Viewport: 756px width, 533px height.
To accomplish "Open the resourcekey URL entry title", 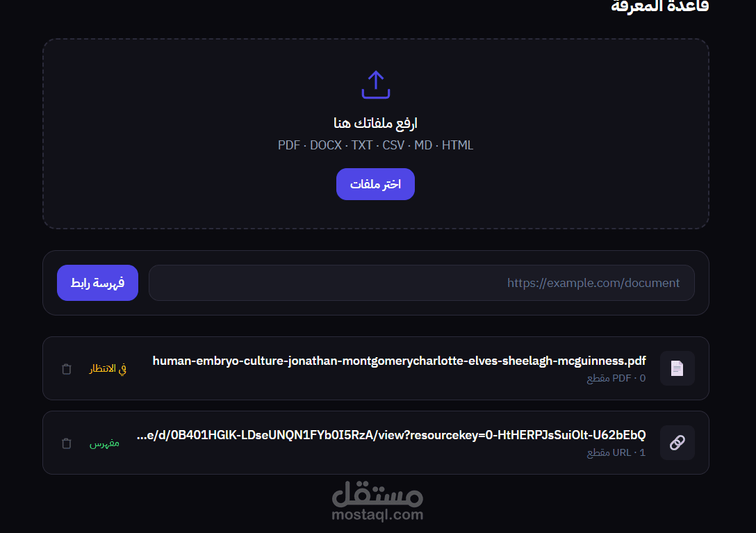I will pos(391,435).
